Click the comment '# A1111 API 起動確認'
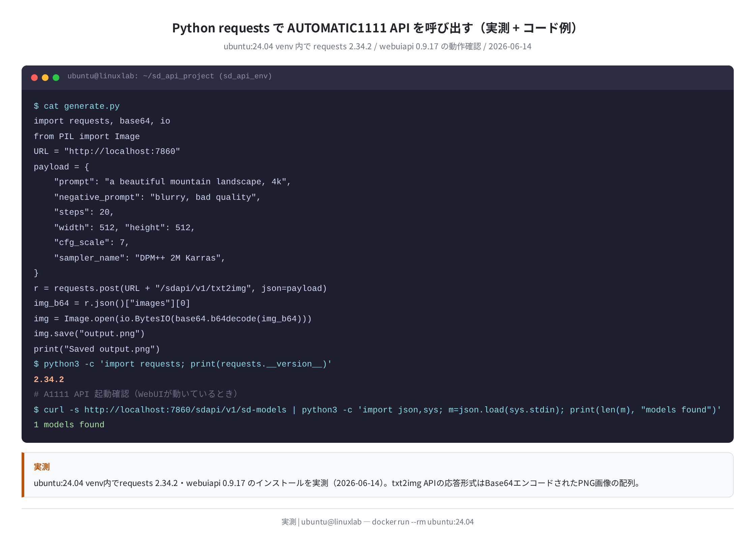Screen dimensions: 756x540 (x=136, y=394)
